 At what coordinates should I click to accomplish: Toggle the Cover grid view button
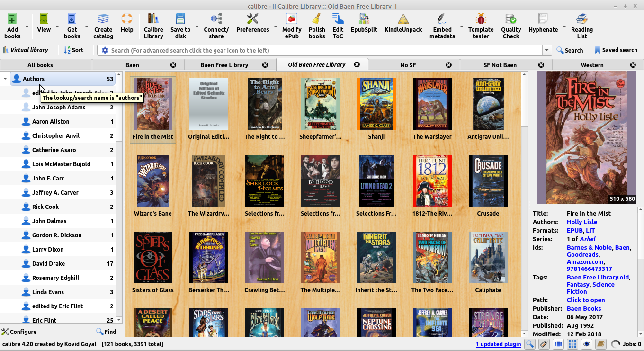(x=572, y=344)
